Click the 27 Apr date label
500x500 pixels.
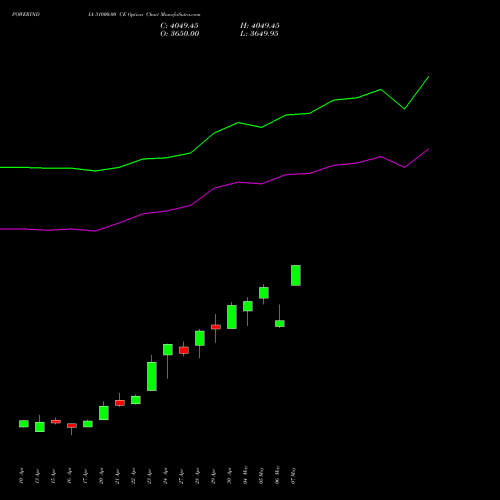click(x=181, y=476)
